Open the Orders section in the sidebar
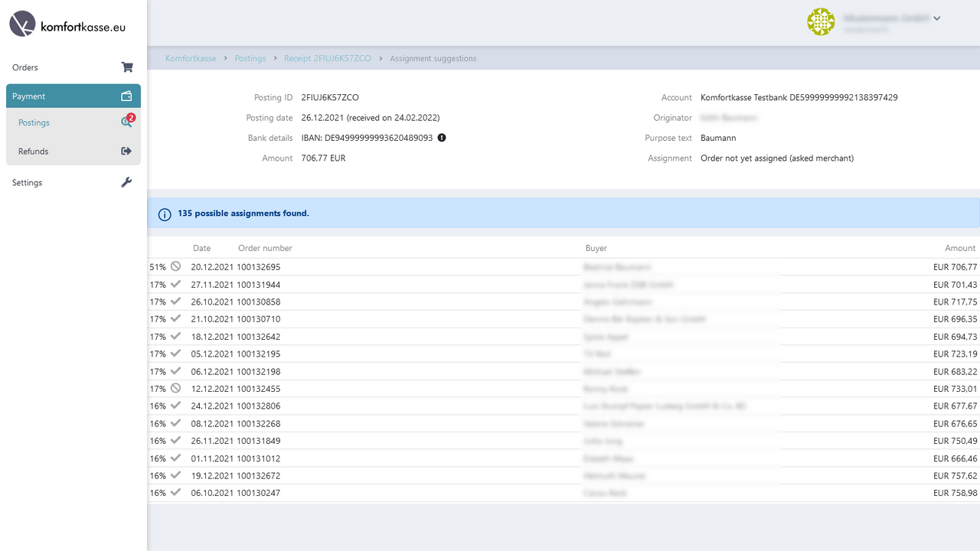The height and width of the screenshot is (551, 980). [25, 67]
